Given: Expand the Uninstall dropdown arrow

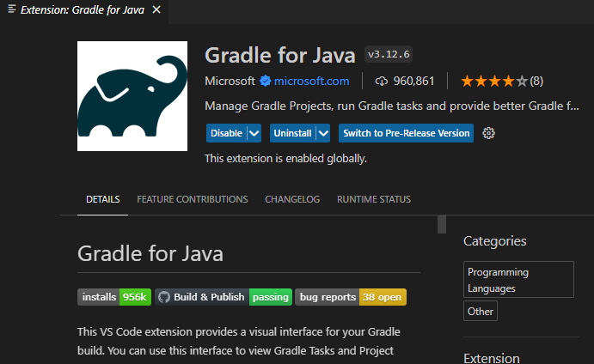Looking at the screenshot, I should pos(323,133).
